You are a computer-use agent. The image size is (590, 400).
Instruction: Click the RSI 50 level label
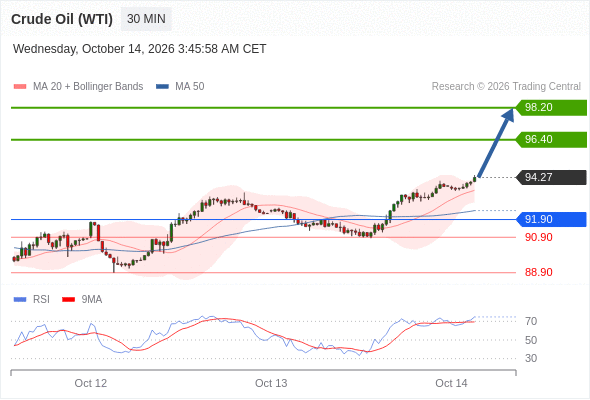point(531,340)
